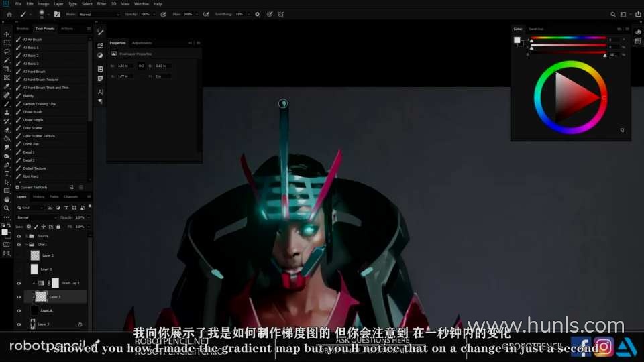The width and height of the screenshot is (644, 362).
Task: Select the Zoom tool
Action: pyautogui.click(x=7, y=208)
